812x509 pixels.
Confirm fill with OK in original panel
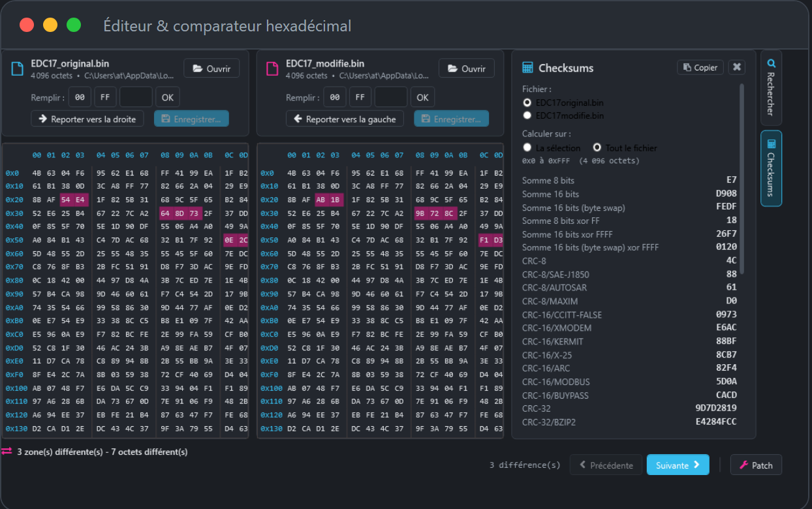(168, 97)
